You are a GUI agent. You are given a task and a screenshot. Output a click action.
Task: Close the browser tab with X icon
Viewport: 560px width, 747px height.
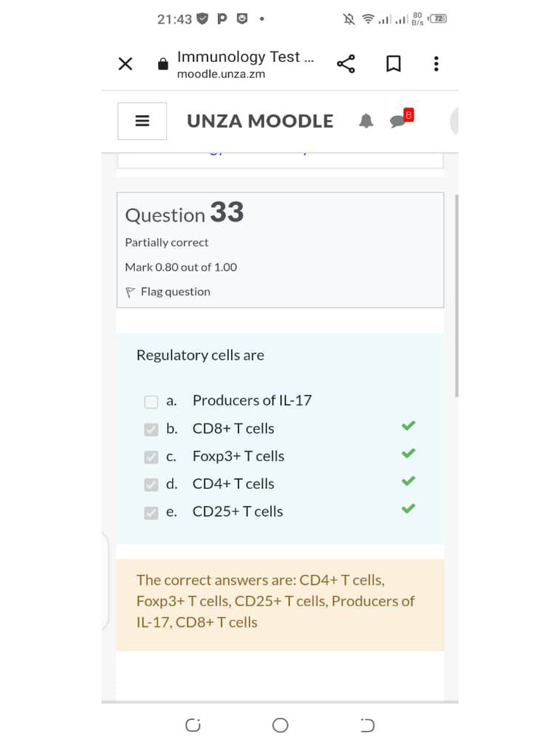(125, 63)
